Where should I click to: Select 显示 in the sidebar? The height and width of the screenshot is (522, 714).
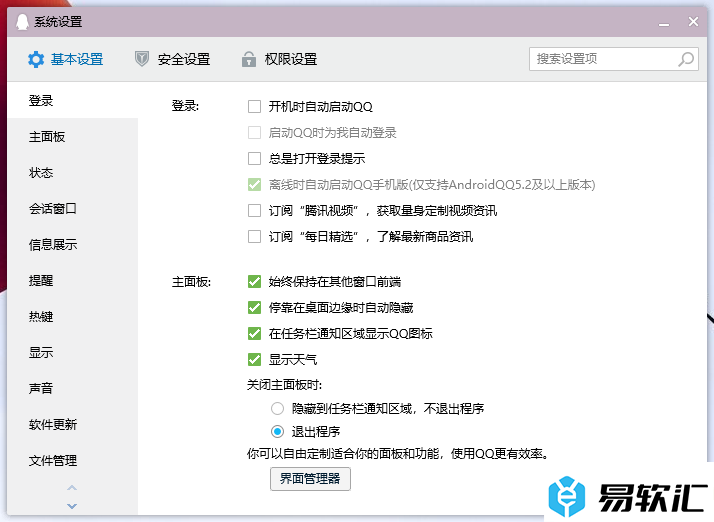pyautogui.click(x=73, y=353)
